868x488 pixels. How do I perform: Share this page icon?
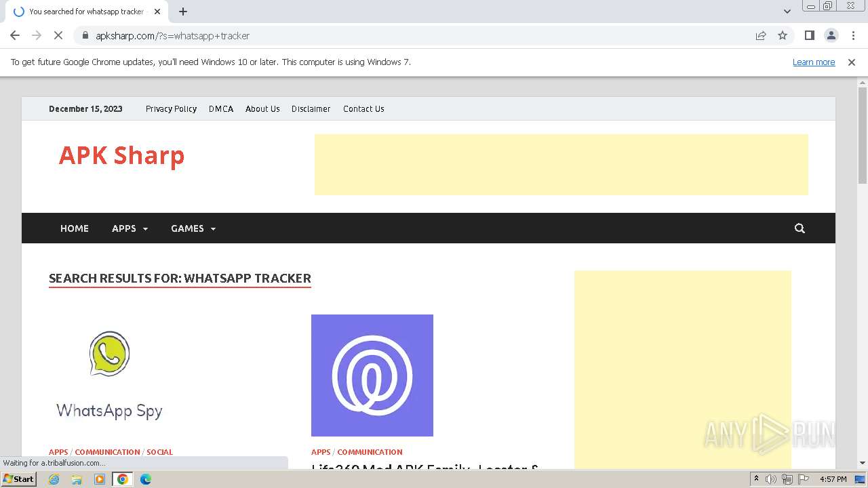pyautogui.click(x=761, y=35)
